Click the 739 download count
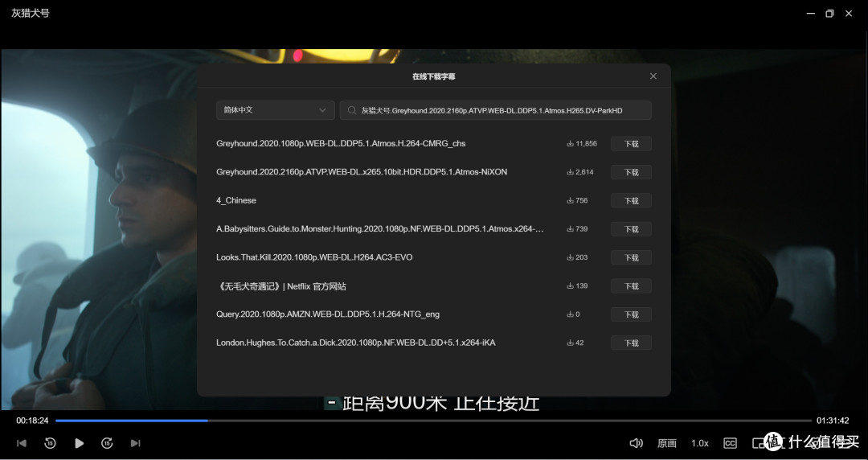868x460 pixels. point(577,229)
